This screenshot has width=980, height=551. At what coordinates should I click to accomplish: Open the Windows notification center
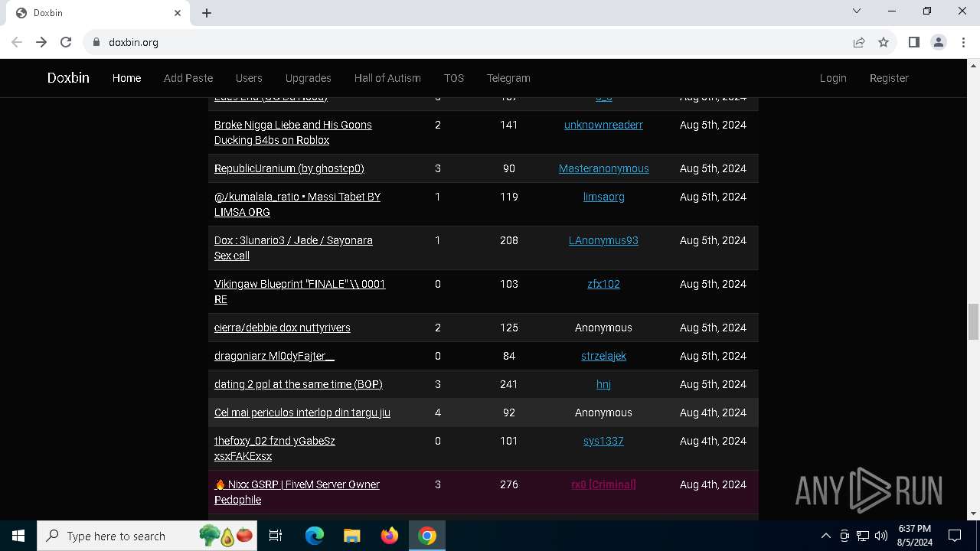(x=955, y=536)
